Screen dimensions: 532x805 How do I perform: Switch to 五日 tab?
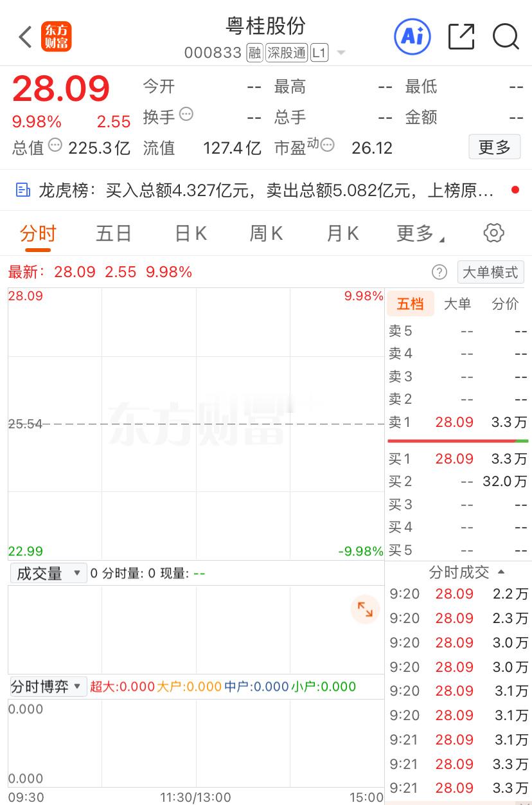114,233
